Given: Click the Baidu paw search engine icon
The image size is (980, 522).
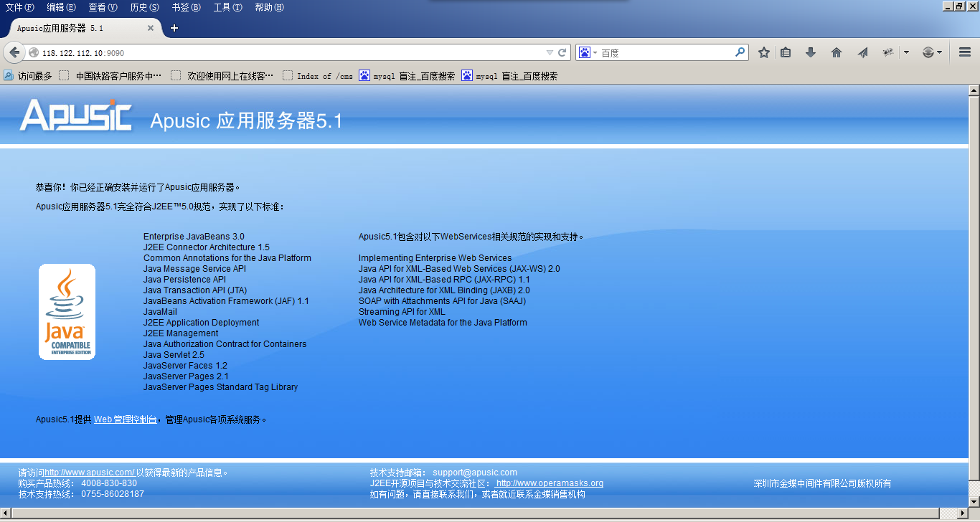Looking at the screenshot, I should click(584, 52).
